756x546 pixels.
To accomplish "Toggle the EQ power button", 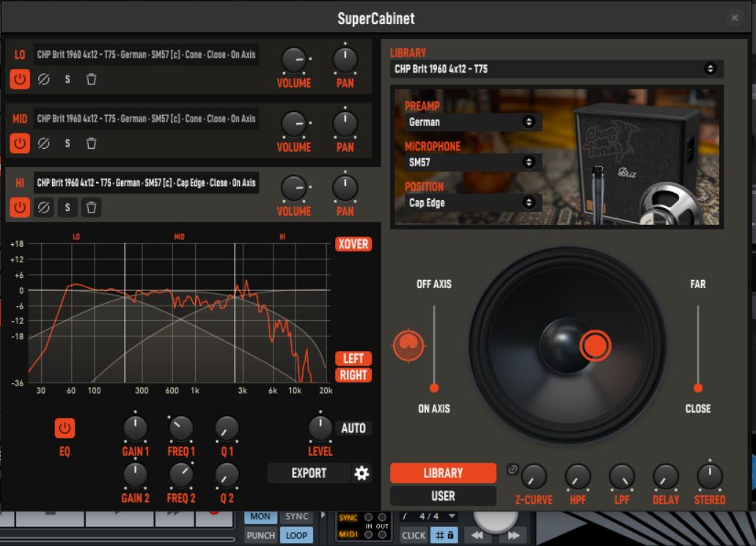I will coord(65,428).
